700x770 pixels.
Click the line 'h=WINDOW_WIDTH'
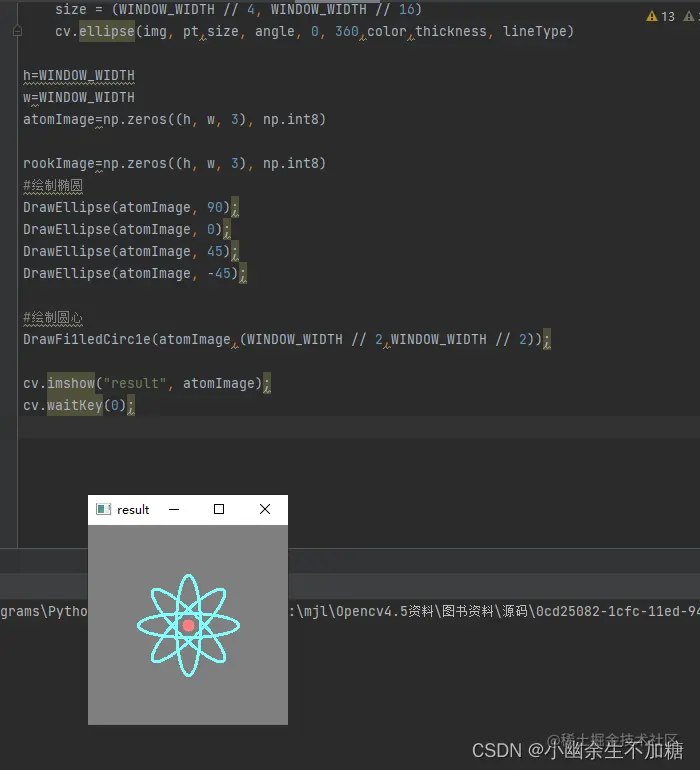click(x=79, y=76)
